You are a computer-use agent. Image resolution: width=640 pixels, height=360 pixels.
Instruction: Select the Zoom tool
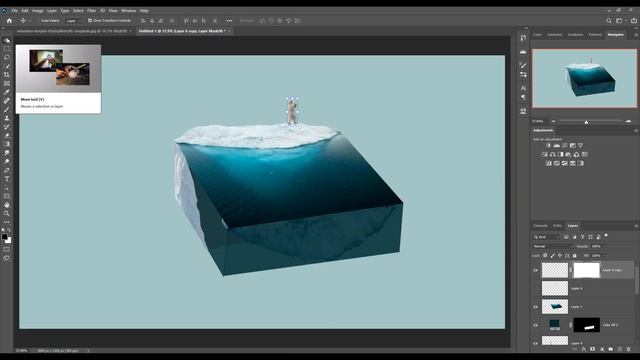tap(7, 213)
